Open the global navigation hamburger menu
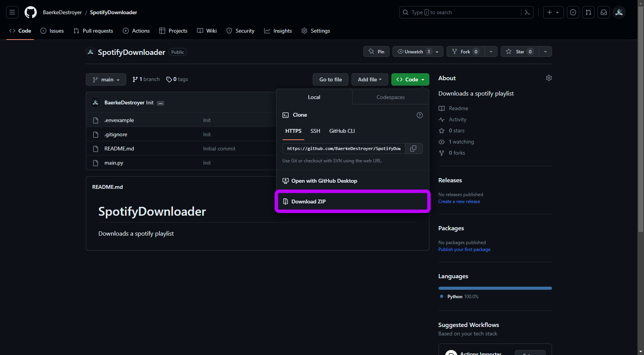644x355 pixels. pyautogui.click(x=12, y=12)
